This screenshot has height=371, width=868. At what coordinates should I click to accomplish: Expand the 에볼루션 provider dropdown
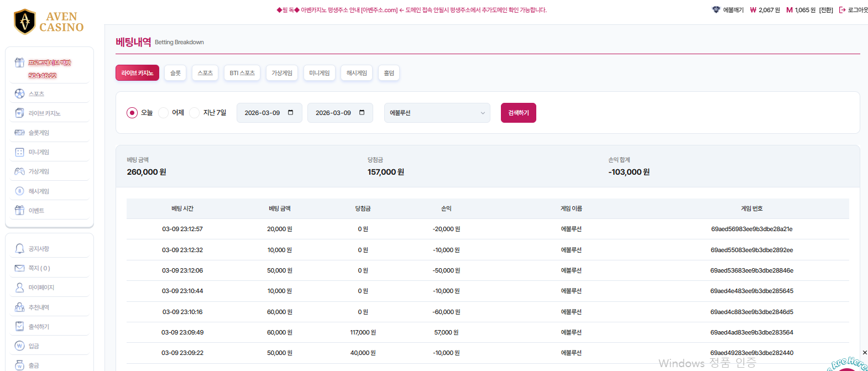[x=437, y=113]
